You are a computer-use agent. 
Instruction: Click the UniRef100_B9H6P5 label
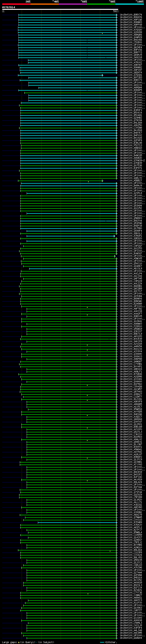click(131, 90)
